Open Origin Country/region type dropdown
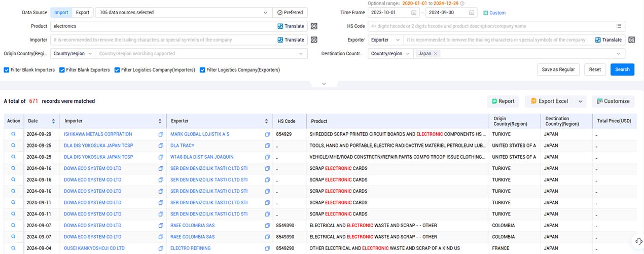Screen dimensions: 644x254 (x=73, y=53)
